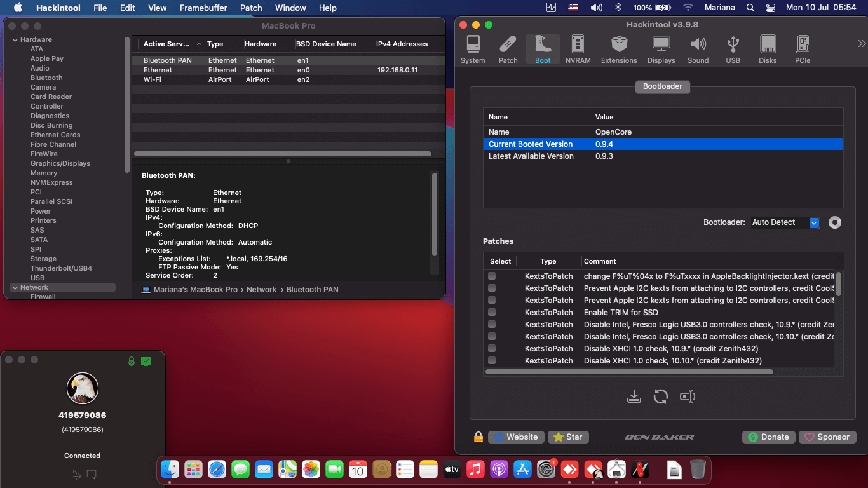Open the Patch toolbar section
The image size is (868, 488).
[x=508, y=50]
